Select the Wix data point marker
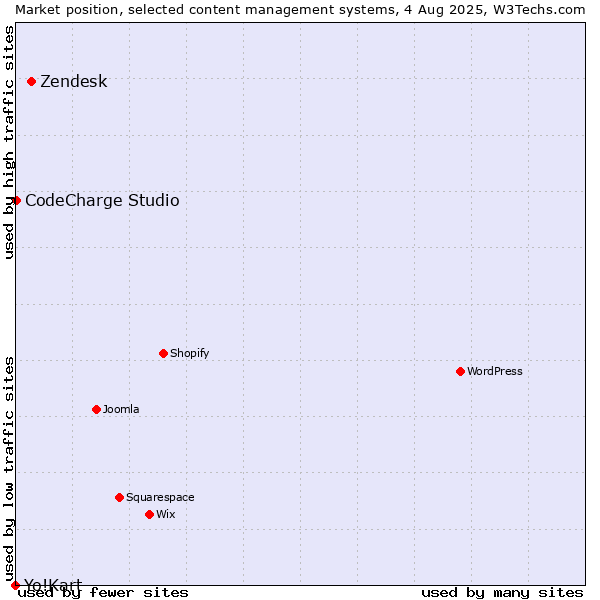The height and width of the screenshot is (600, 600). tap(150, 515)
